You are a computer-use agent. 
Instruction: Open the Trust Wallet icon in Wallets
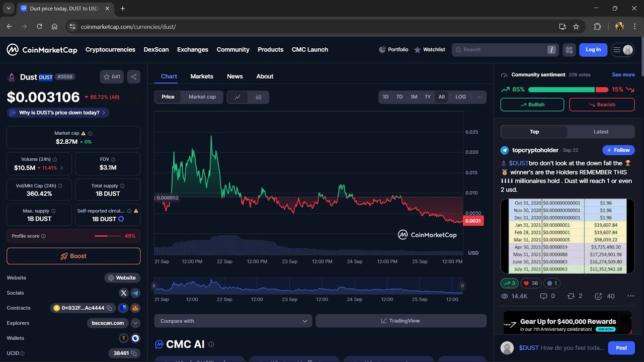pos(135,338)
